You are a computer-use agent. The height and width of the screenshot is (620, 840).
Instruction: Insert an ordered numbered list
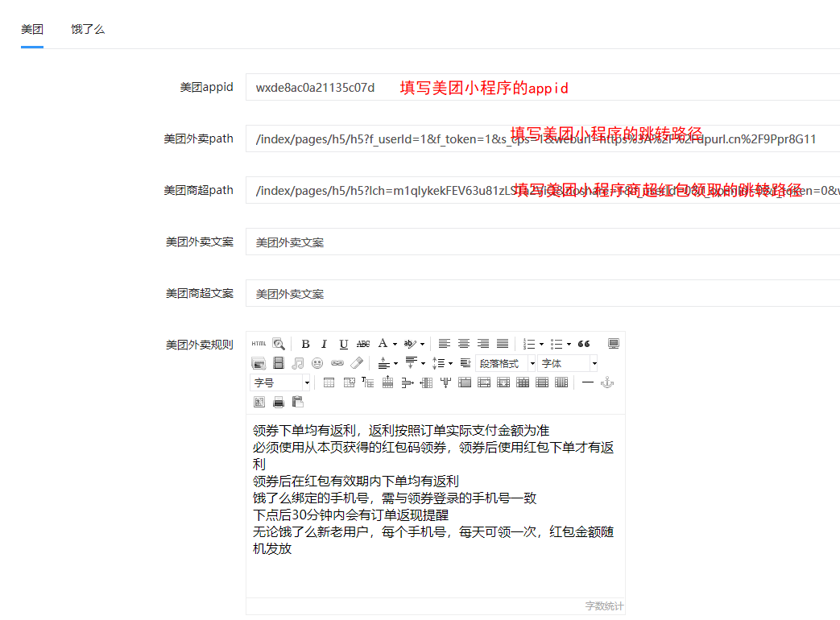(x=529, y=344)
